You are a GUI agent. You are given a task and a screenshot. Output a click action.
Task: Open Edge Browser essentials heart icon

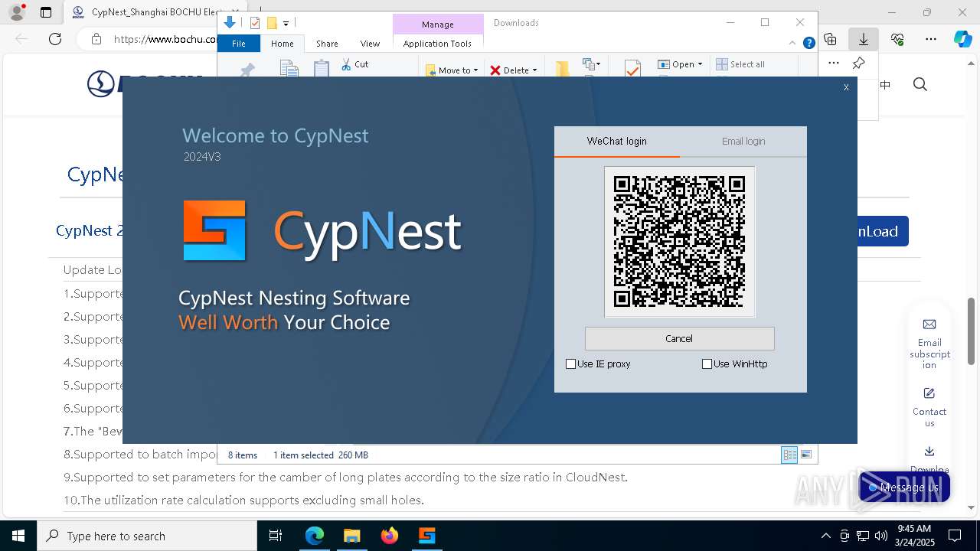click(x=897, y=39)
